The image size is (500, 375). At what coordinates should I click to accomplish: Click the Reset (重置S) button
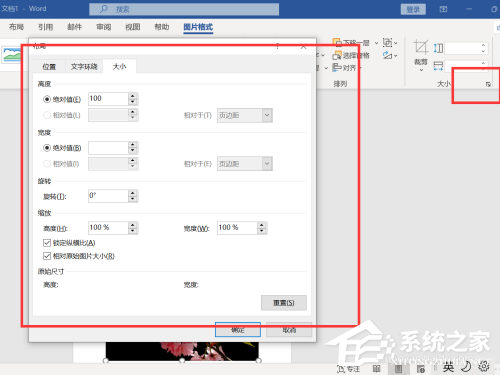point(284,303)
